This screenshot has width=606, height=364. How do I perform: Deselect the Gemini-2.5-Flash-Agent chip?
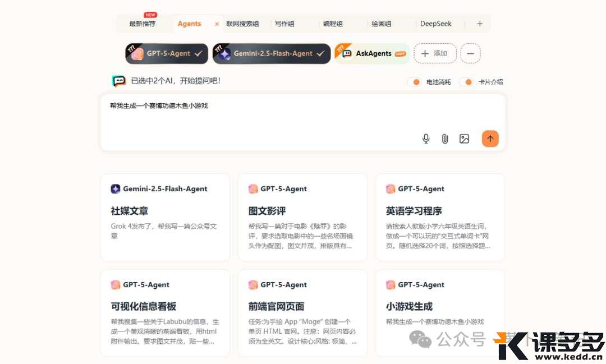(272, 53)
